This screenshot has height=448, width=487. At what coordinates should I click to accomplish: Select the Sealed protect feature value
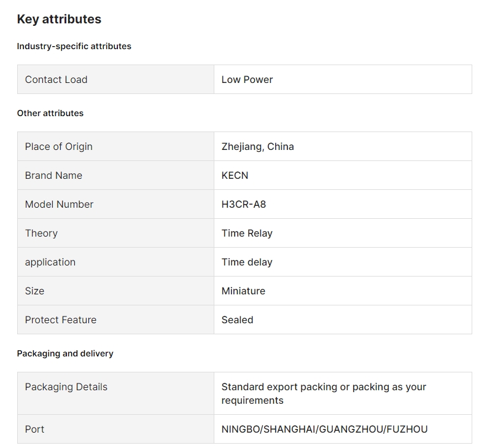237,320
